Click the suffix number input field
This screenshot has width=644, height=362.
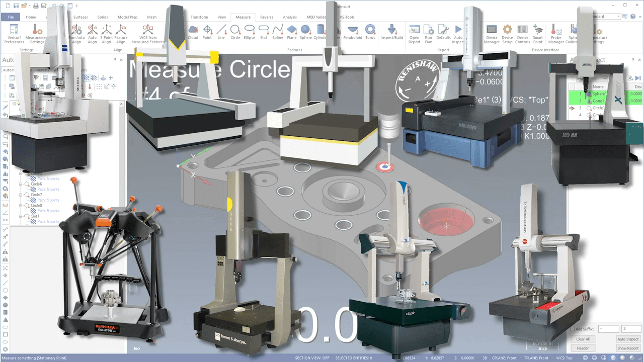tap(631, 329)
